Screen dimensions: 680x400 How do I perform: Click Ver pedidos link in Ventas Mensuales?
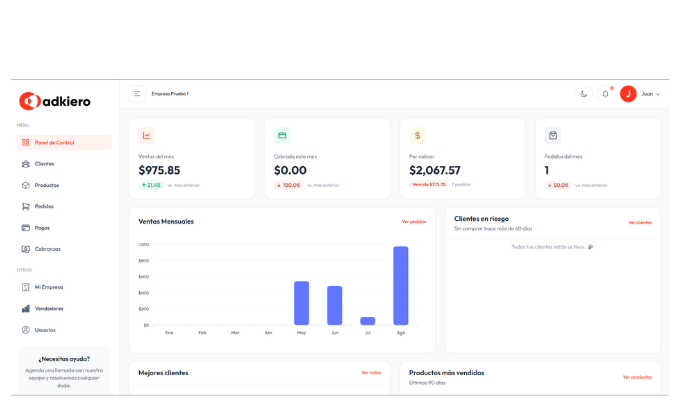(414, 221)
